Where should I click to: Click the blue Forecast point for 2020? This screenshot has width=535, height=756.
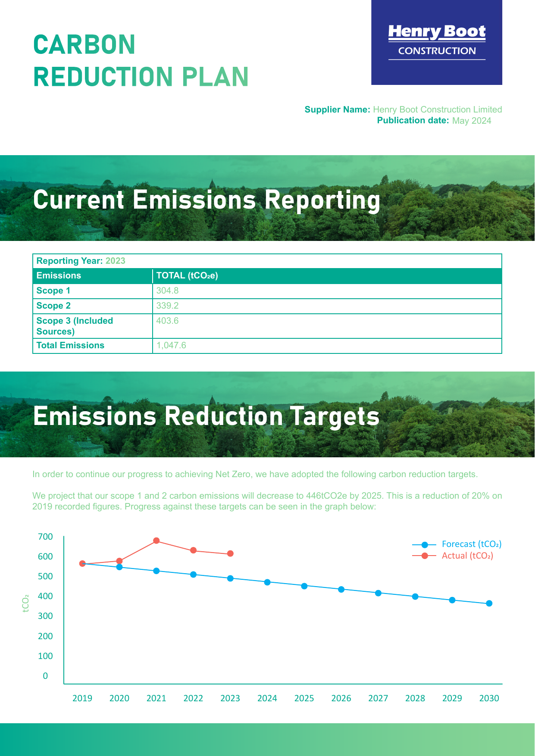(x=119, y=567)
